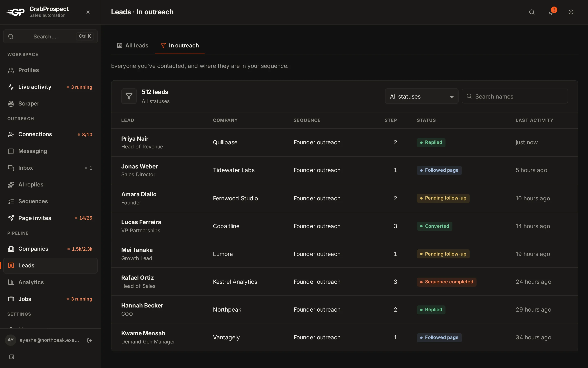Click the GrabProspect GP logo
The height and width of the screenshot is (368, 588).
pos(16,12)
